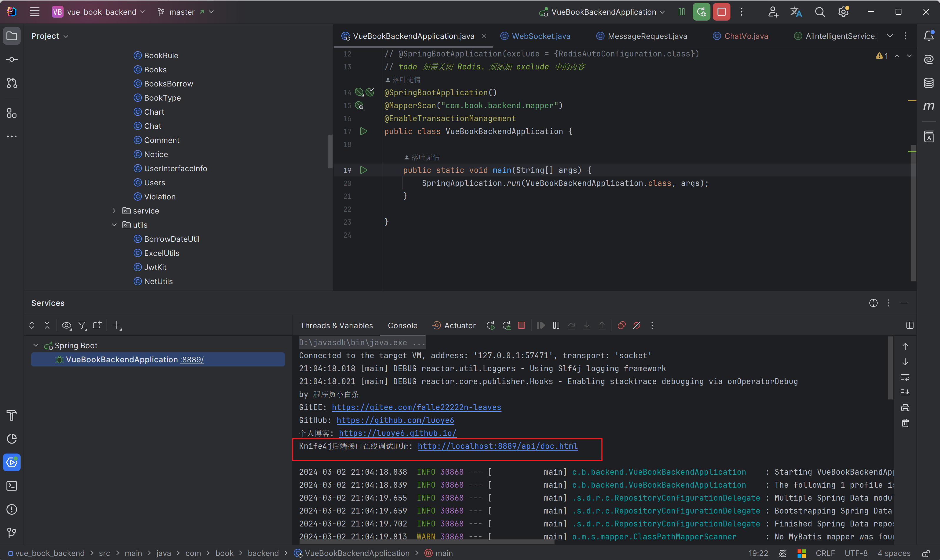Open the Database tool window
Viewport: 940px width, 560px height.
(x=929, y=83)
